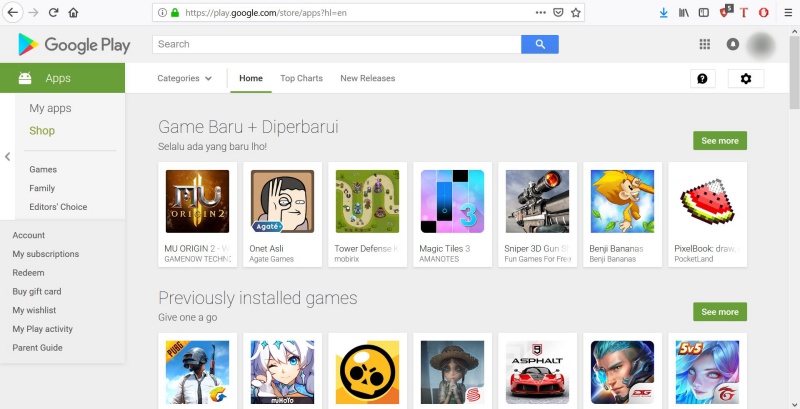This screenshot has width=800, height=409.
Task: Open Google notifications bell icon
Action: [x=733, y=44]
